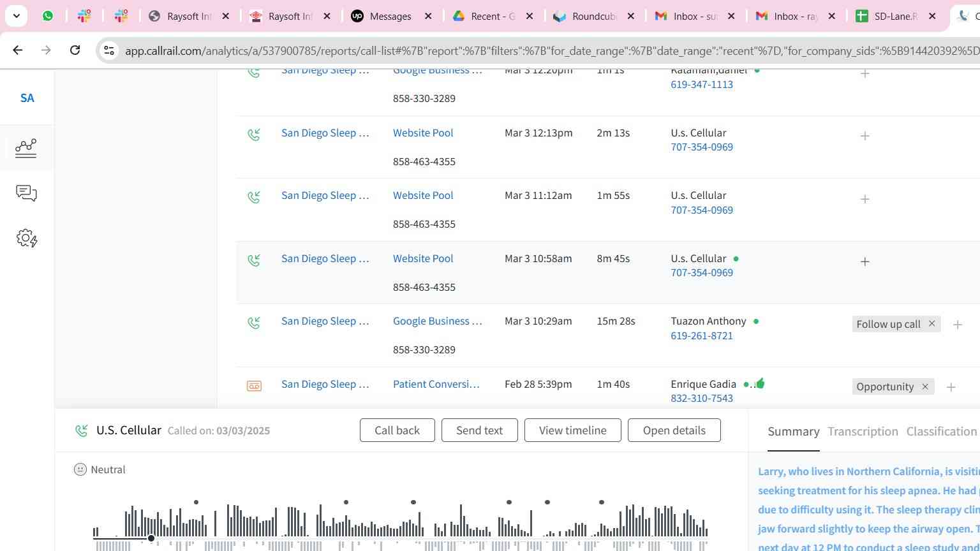Open phone number 832-310-7543 link
This screenshot has height=551, width=980.
(x=702, y=399)
